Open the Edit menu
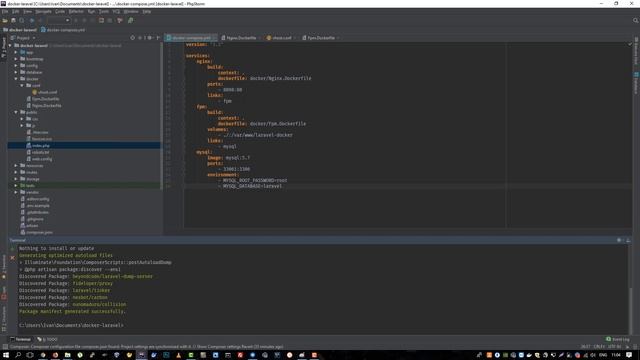Viewport: 640px width, 360px height. 16,11
